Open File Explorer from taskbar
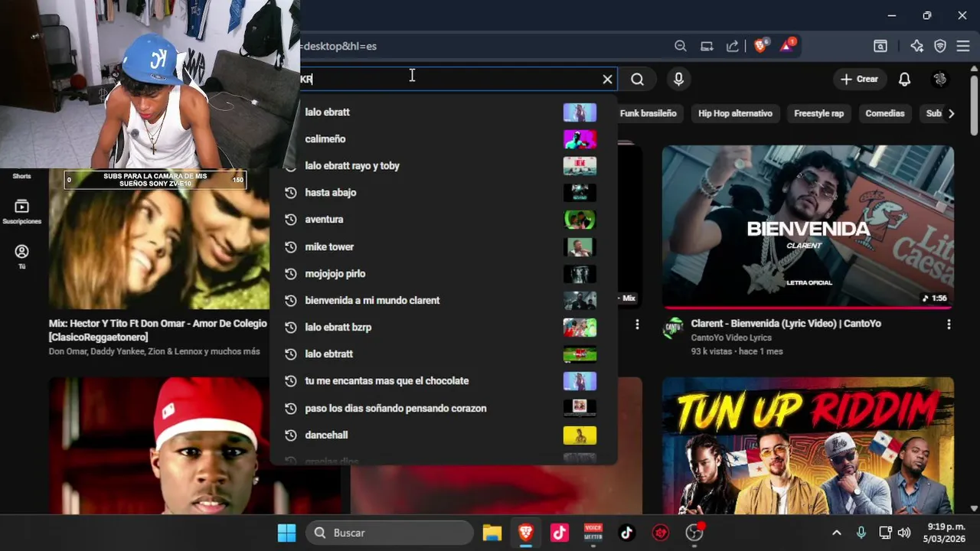The image size is (980, 551). pos(492,533)
